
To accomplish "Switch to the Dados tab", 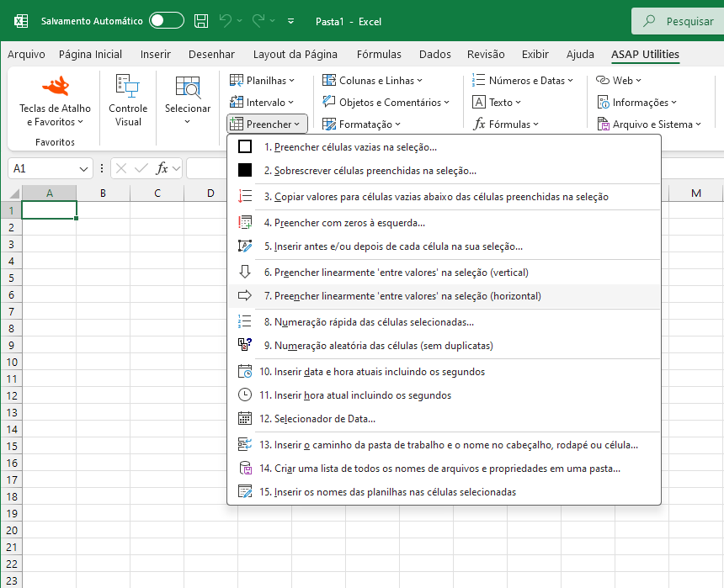I will (435, 55).
